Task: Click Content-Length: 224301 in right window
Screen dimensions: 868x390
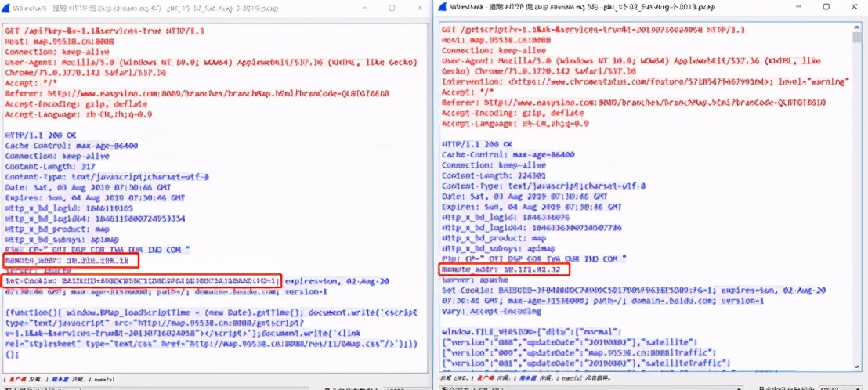Action: click(493, 175)
